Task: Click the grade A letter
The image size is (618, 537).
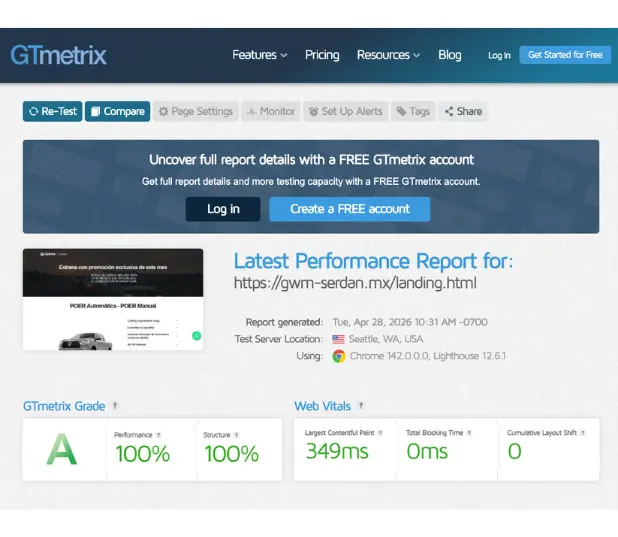Action: tap(61, 449)
